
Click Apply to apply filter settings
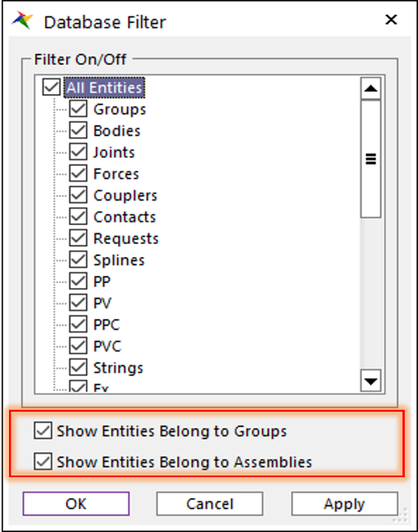pyautogui.click(x=344, y=504)
